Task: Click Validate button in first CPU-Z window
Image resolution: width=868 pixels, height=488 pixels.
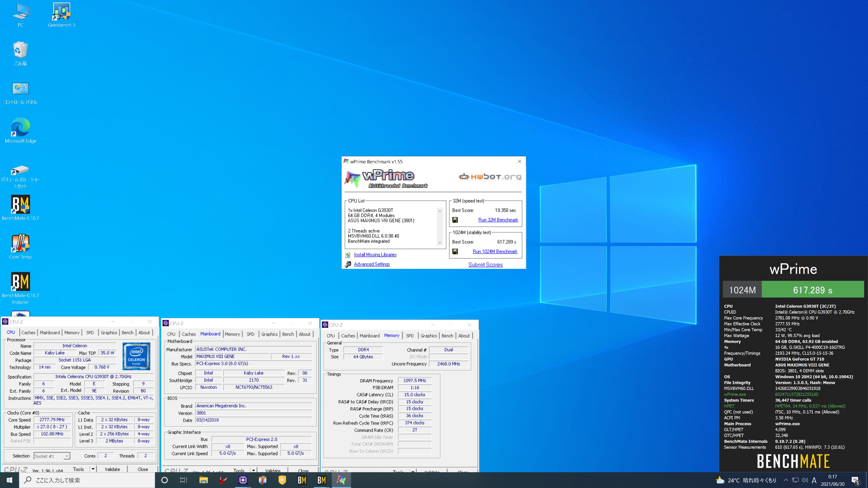Action: coord(112,469)
